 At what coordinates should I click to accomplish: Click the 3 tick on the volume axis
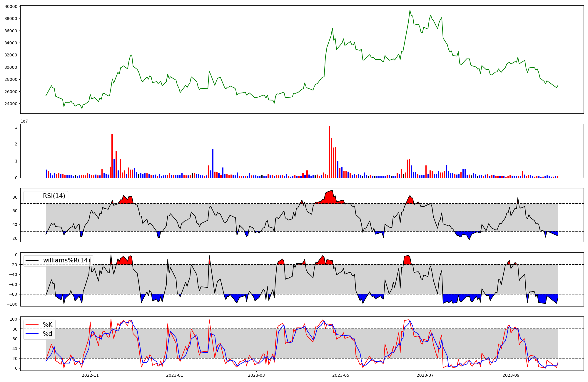tap(16, 127)
